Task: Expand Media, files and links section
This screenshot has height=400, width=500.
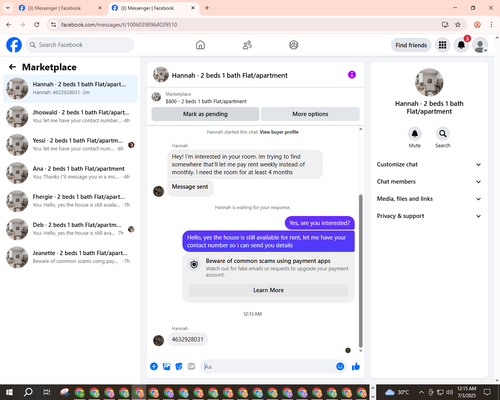Action: pyautogui.click(x=429, y=199)
